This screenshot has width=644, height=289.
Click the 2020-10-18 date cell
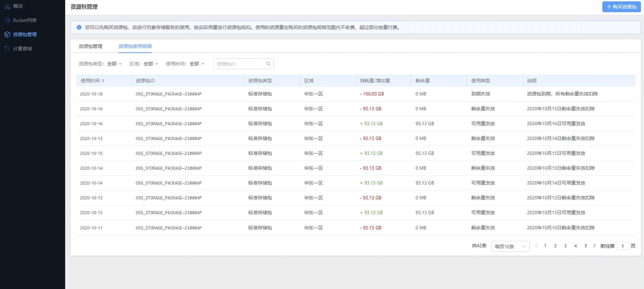click(x=91, y=94)
